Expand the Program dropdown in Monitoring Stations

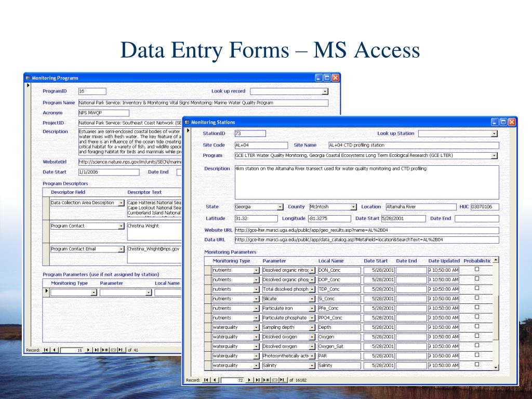click(x=495, y=155)
